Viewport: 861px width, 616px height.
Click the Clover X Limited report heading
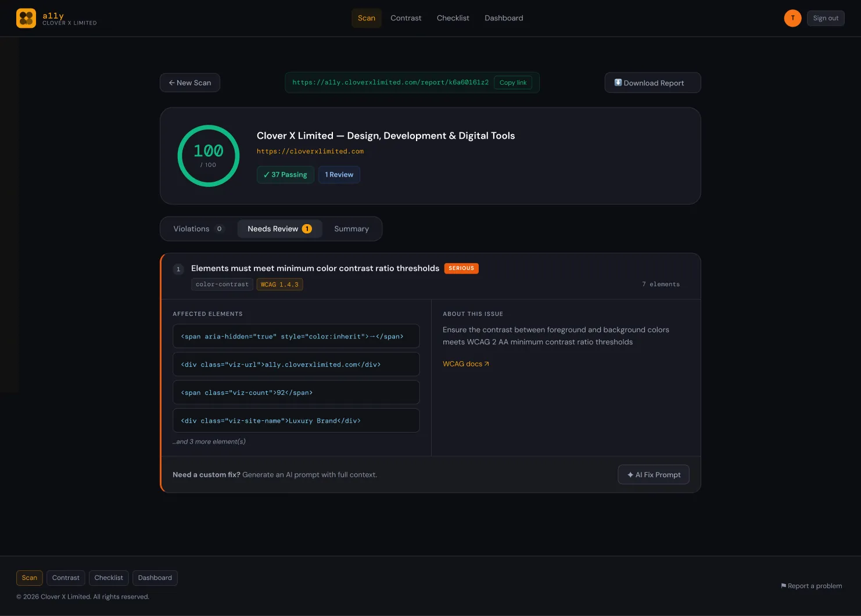coord(386,136)
